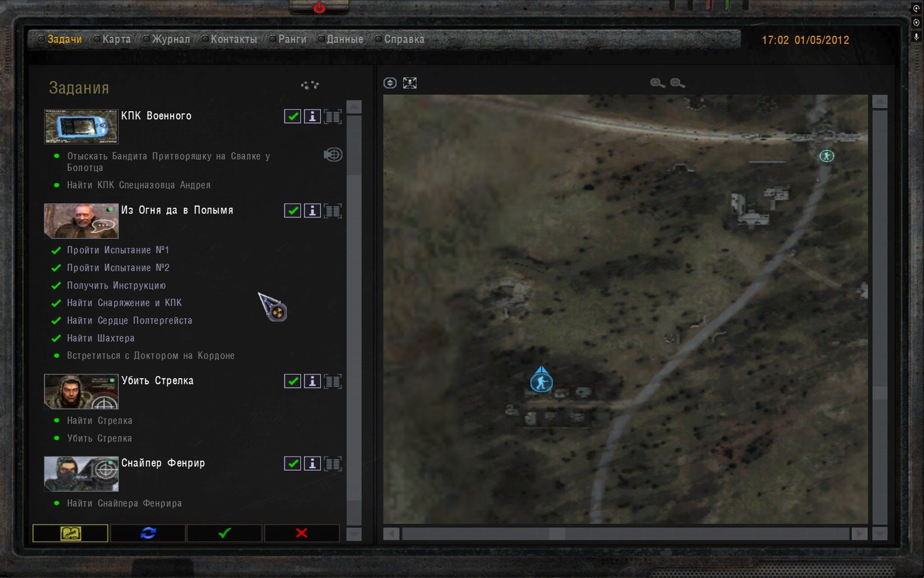Viewport: 924px width, 578px height.
Task: Click the date and time display
Action: (x=805, y=40)
